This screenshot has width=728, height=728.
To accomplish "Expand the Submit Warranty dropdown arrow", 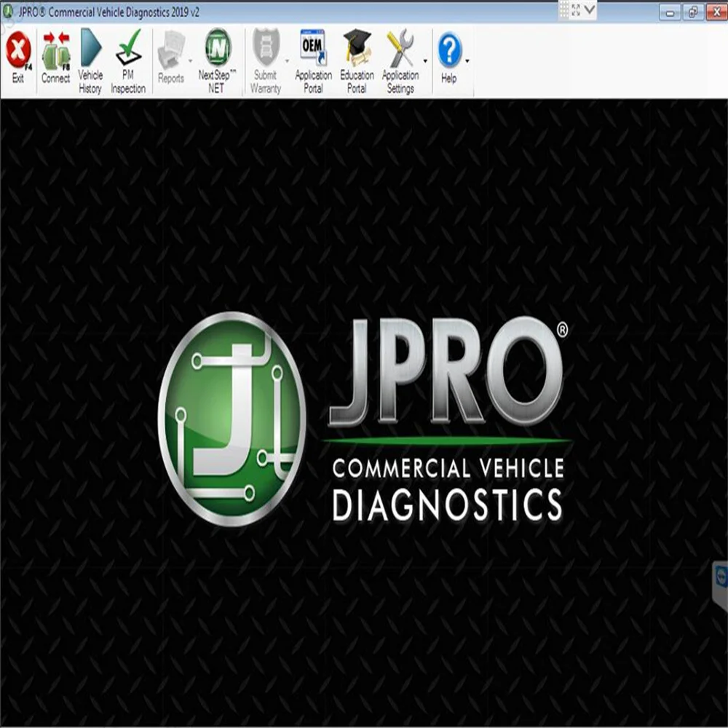I will click(288, 61).
